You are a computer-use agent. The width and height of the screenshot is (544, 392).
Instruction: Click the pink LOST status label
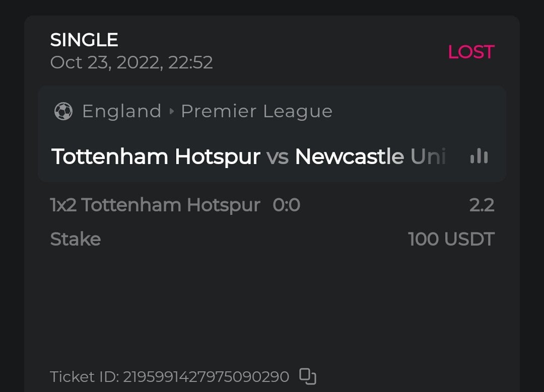[x=471, y=52]
